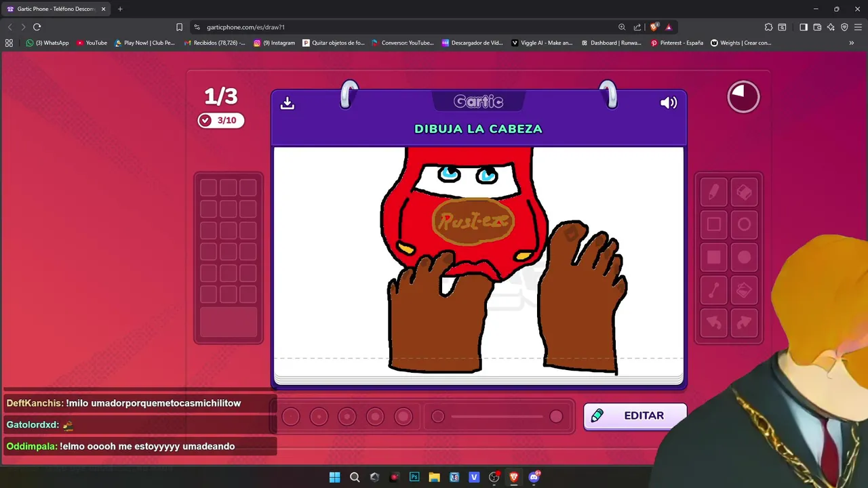Bookmark this page with bookmark icon
Screen dimensions: 868x488
point(179,27)
